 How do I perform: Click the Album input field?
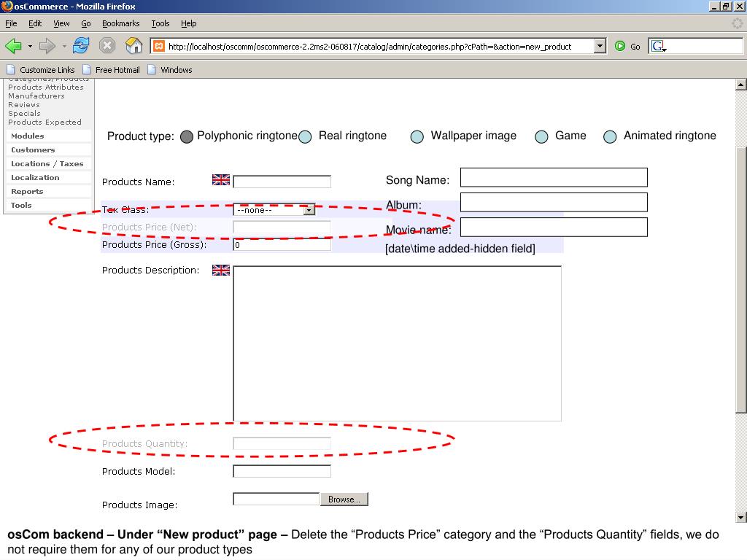[x=554, y=202]
